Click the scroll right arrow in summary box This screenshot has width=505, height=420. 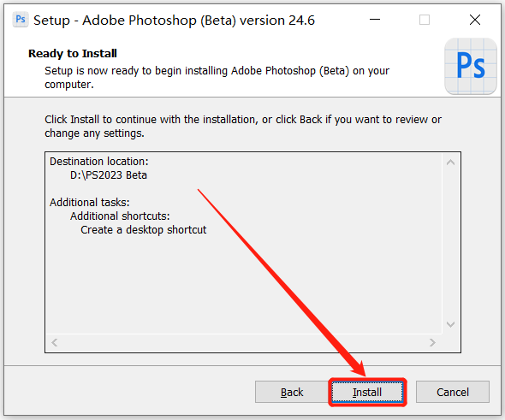point(432,342)
